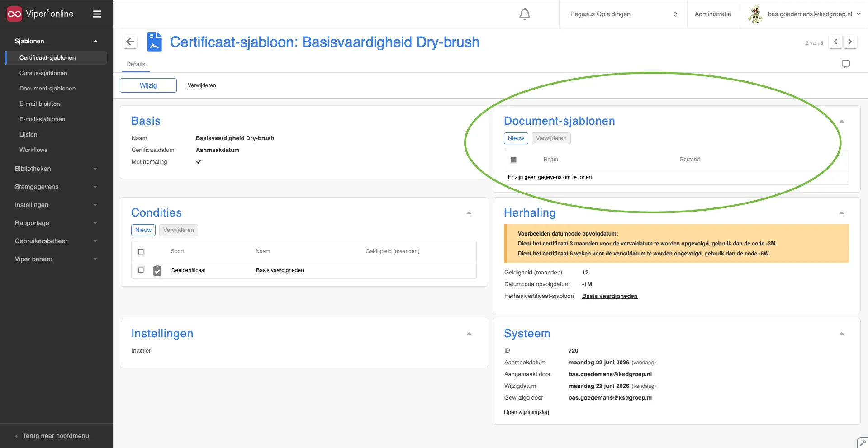
Task: Sort Condities by Geldigheid (maanden) column
Action: [393, 251]
